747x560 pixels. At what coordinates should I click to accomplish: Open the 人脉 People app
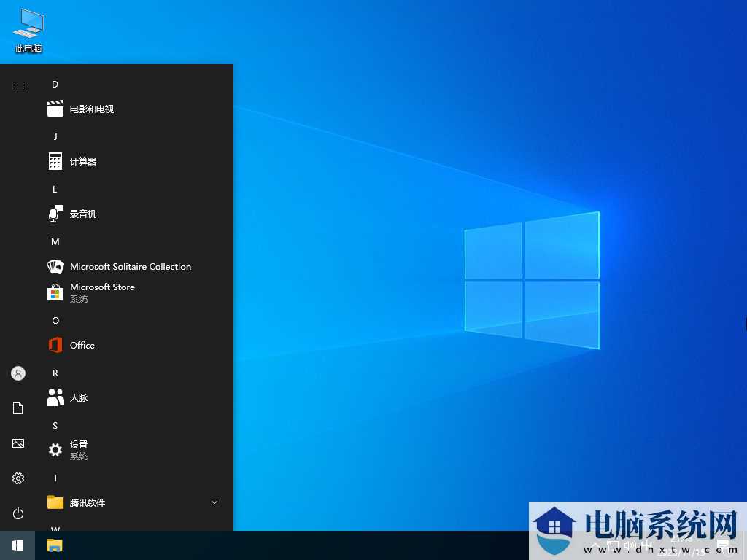pyautogui.click(x=135, y=397)
